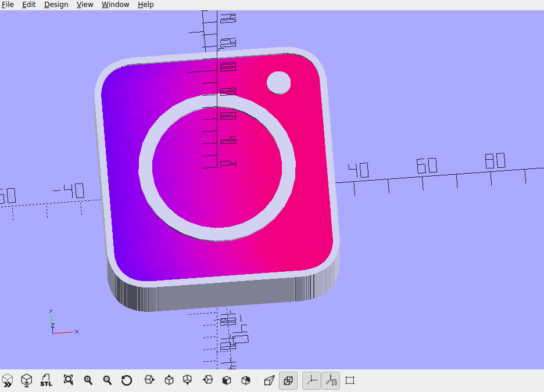Image resolution: width=544 pixels, height=392 pixels.
Task: Run Render using the hourglass cube icon
Action: [x=27, y=380]
